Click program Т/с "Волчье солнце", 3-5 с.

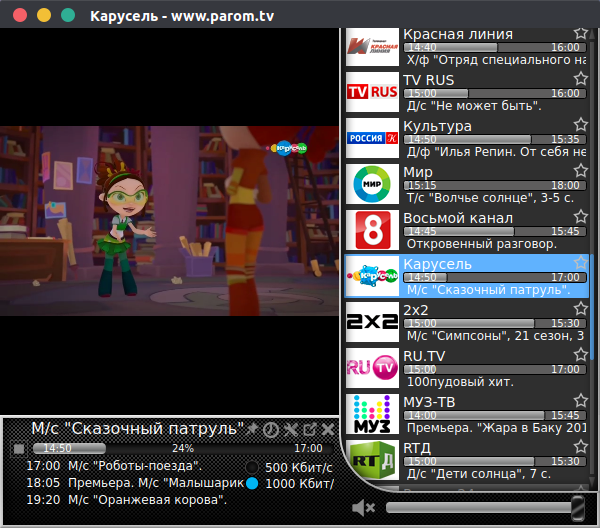click(490, 198)
